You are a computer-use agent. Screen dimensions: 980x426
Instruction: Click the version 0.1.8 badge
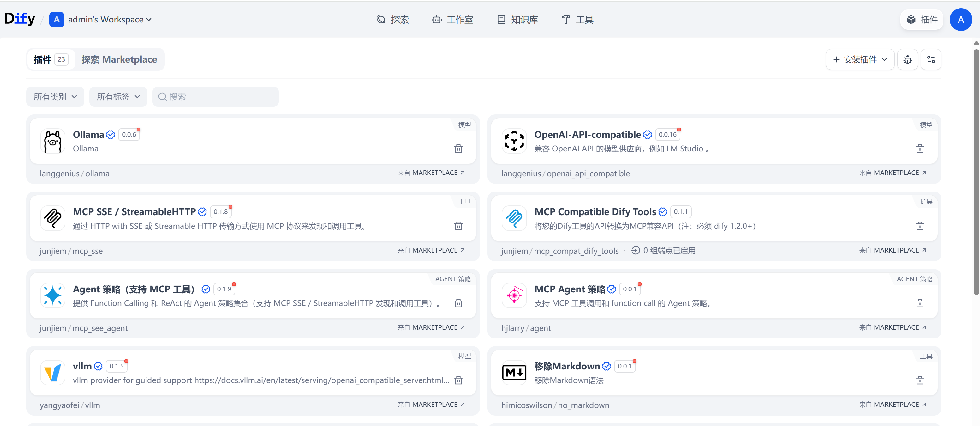click(x=221, y=212)
